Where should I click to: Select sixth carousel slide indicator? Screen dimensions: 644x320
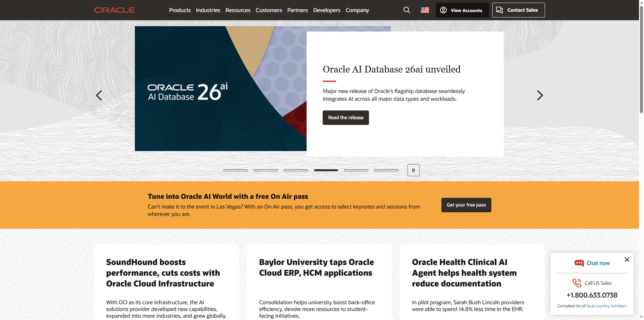386,170
